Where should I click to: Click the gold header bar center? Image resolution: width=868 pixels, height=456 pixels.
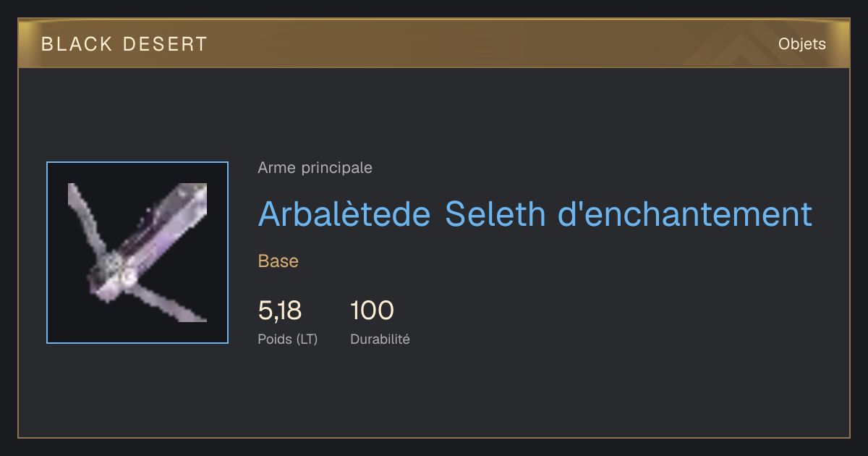434,43
